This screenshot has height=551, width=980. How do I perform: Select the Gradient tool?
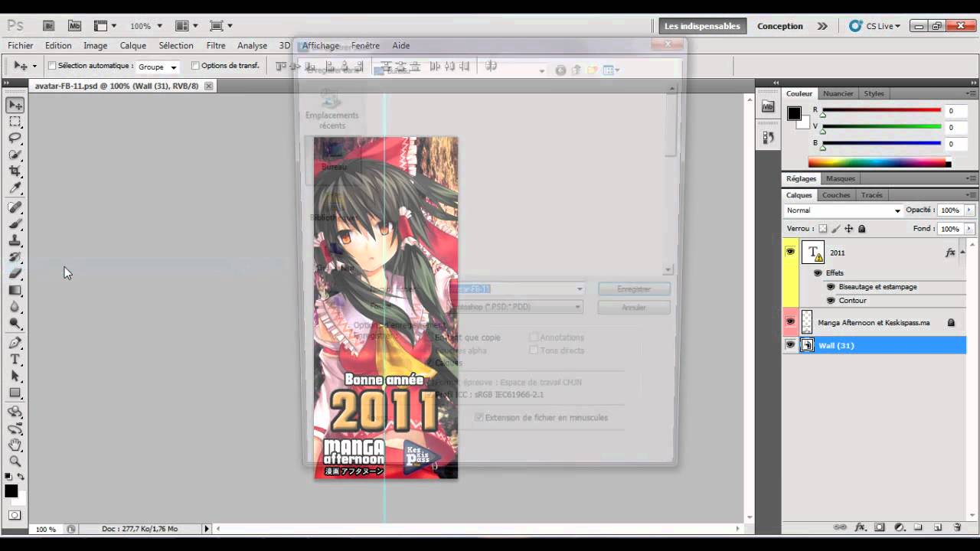15,290
